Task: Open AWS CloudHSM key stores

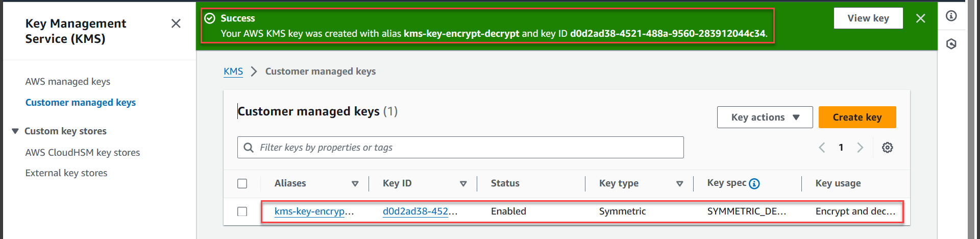Action: pos(83,153)
